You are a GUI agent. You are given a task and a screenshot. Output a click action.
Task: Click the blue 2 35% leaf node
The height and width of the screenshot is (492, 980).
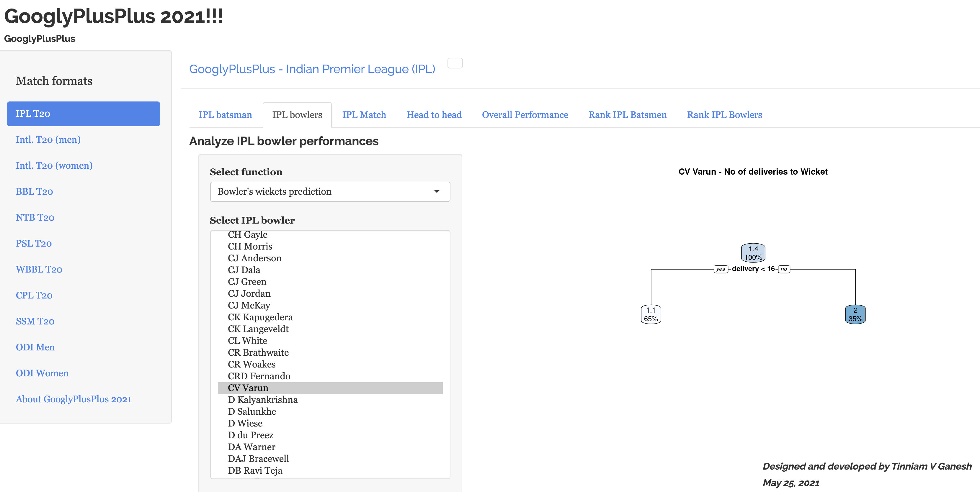[x=855, y=314]
